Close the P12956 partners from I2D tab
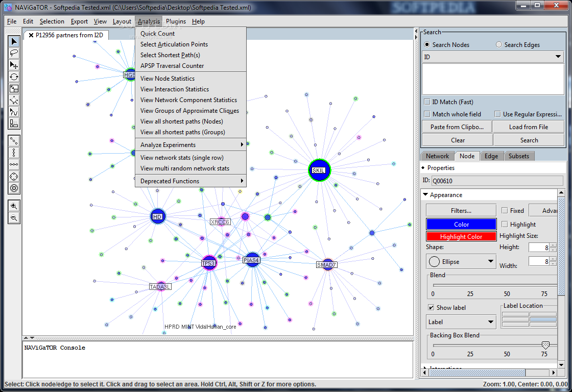572x392 pixels. (x=31, y=35)
